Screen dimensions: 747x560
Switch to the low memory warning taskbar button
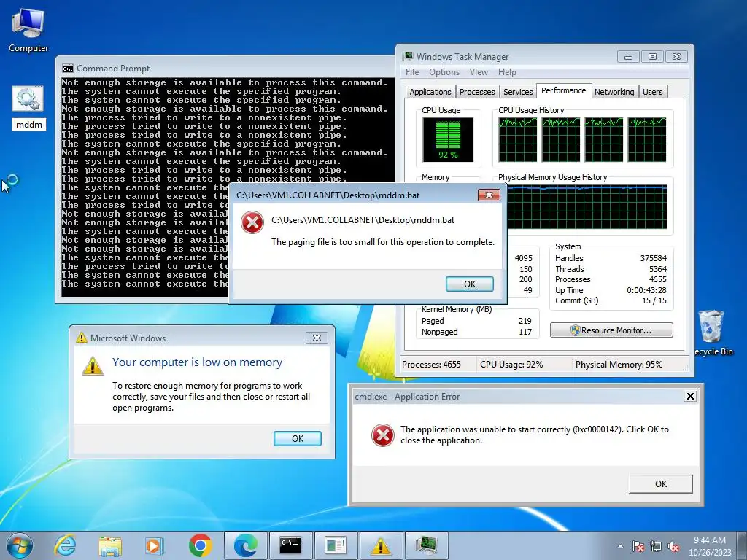coord(381,545)
